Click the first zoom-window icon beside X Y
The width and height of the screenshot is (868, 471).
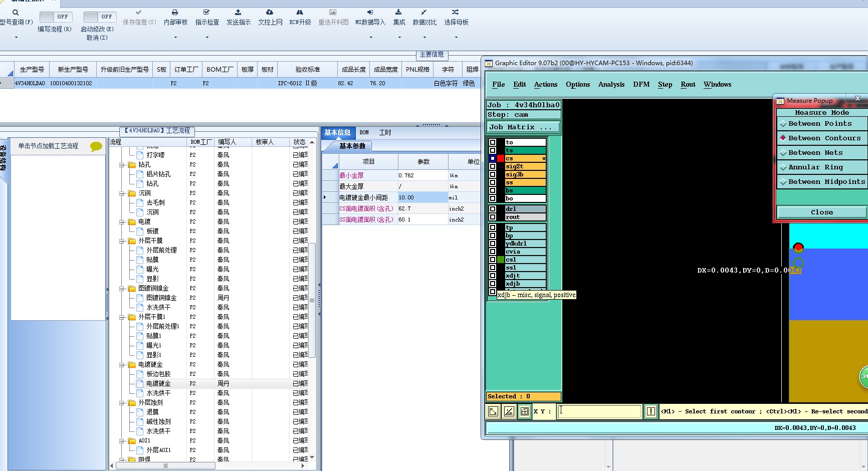493,411
